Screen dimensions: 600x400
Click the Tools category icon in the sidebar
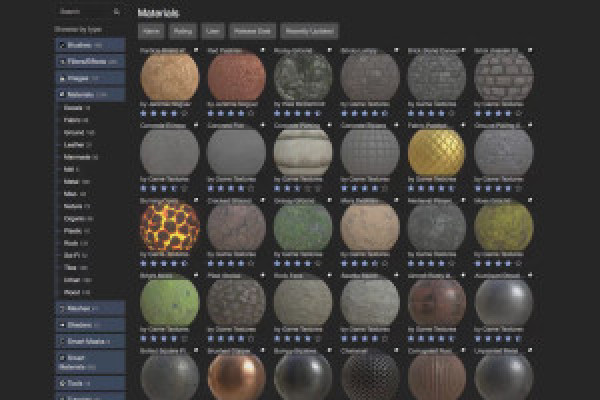click(x=62, y=383)
